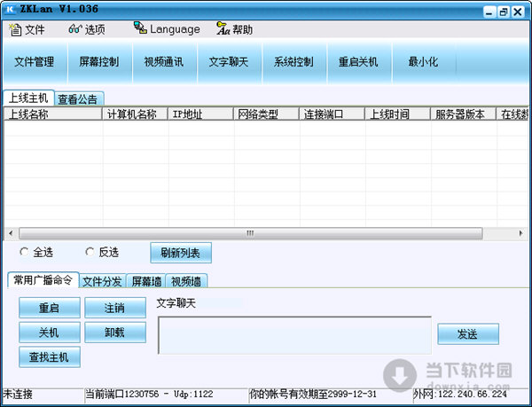This screenshot has width=532, height=407.
Task: Click the 卸载 broadcast button
Action: (115, 333)
